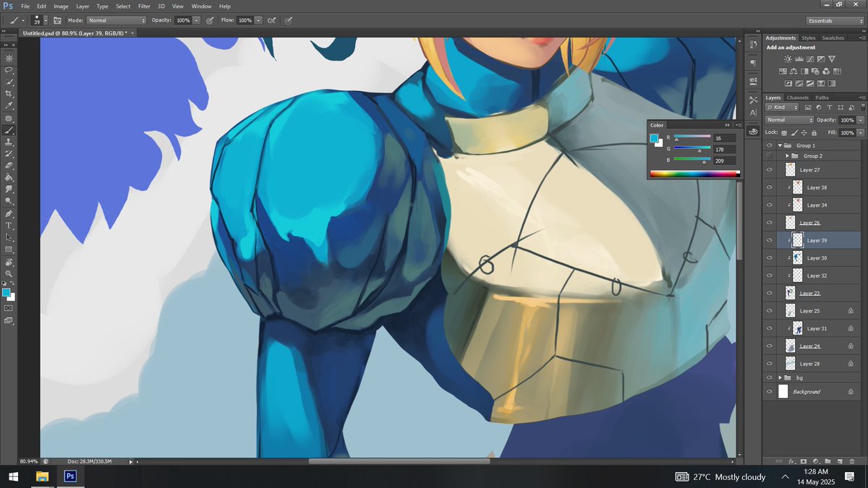Select the Eyedropper tool

coord(9,106)
